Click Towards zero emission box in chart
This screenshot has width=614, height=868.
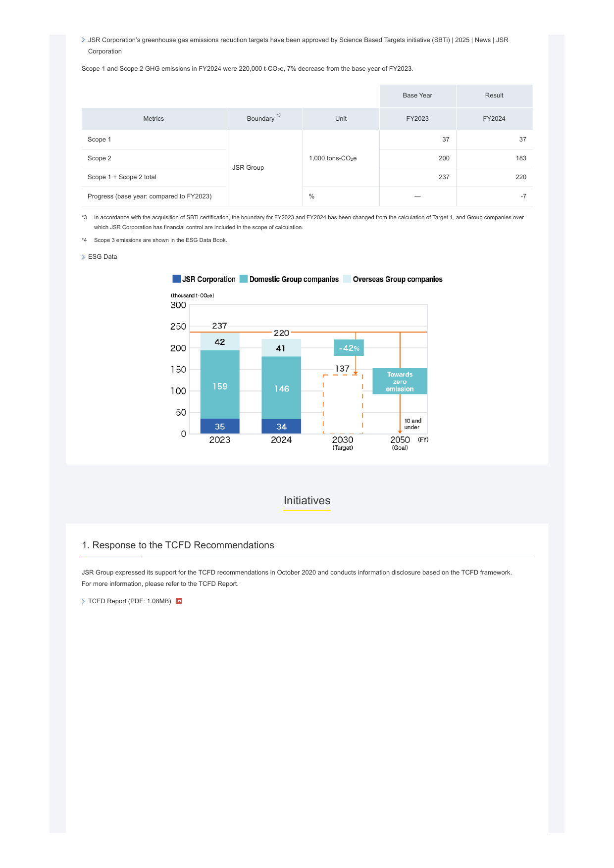click(x=400, y=381)
